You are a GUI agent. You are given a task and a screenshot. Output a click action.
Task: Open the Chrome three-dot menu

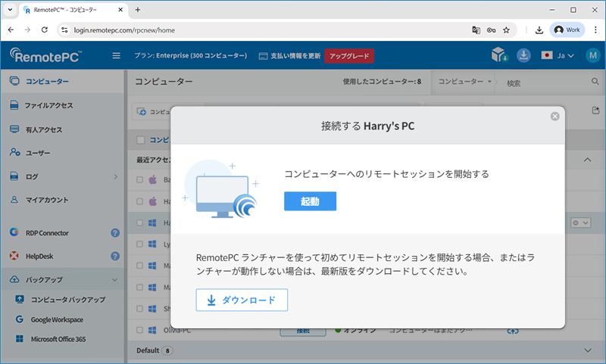595,30
